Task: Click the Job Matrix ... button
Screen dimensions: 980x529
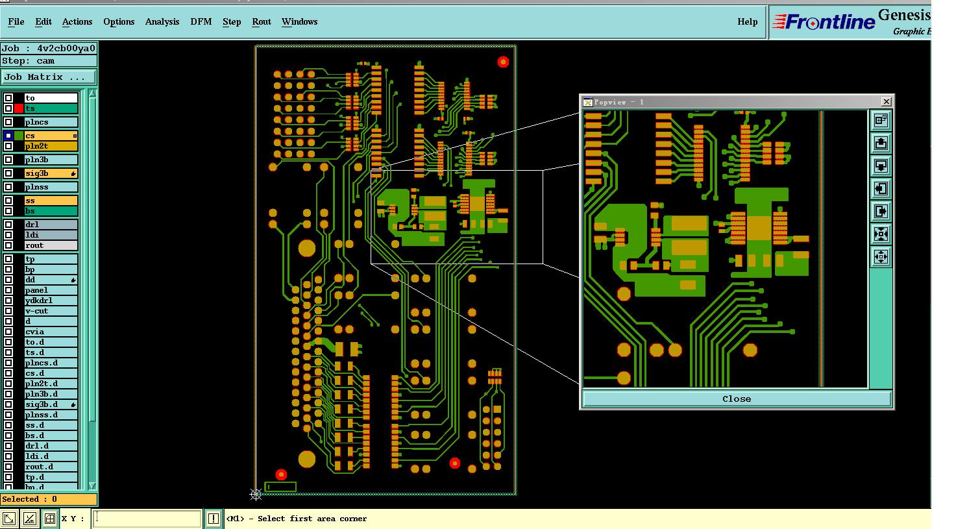Action: (x=49, y=77)
